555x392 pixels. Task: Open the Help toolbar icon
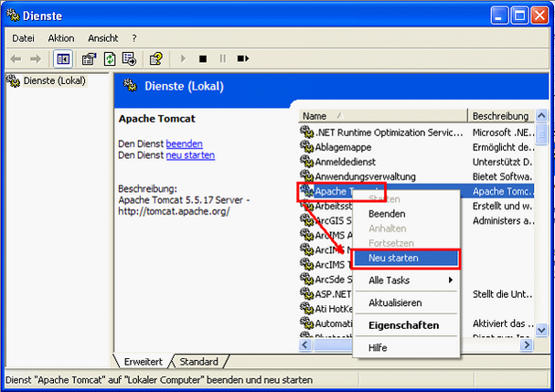pyautogui.click(x=156, y=58)
